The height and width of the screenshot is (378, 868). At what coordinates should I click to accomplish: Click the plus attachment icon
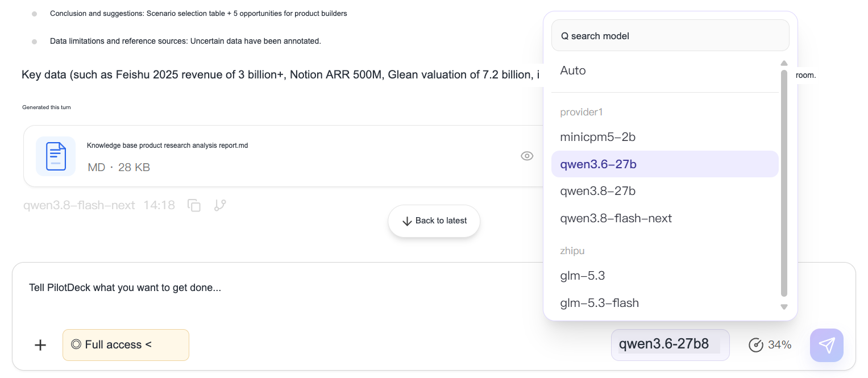40,345
